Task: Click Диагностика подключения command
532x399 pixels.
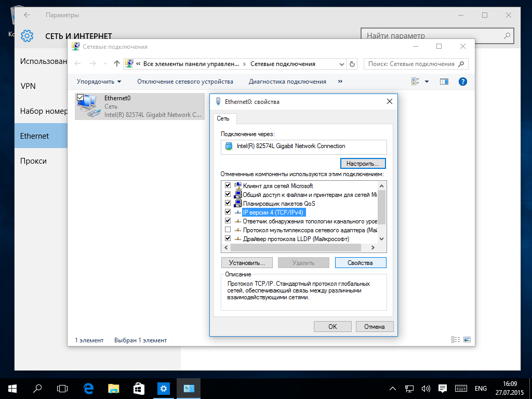Action: 287,82
